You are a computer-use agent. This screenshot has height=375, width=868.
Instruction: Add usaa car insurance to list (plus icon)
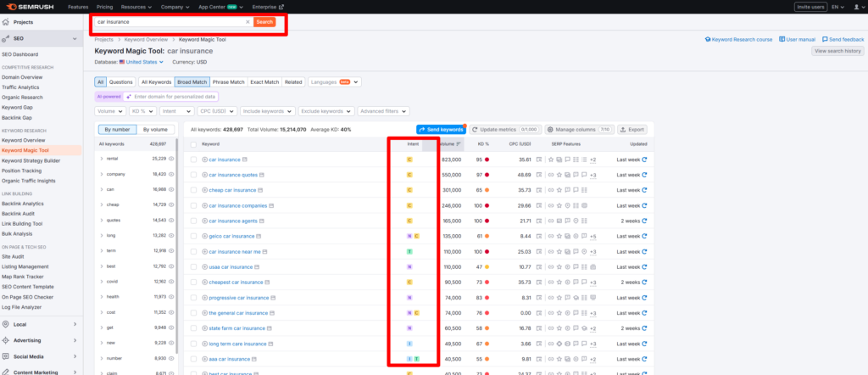coord(205,267)
